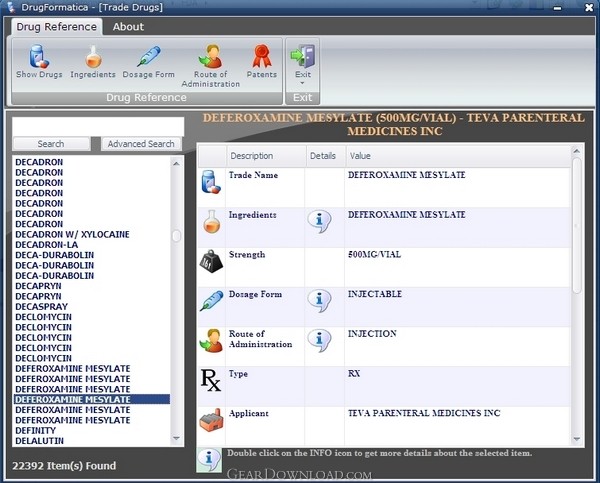Click the Advanced Search button
Screen dimensions: 600x483
(x=141, y=144)
